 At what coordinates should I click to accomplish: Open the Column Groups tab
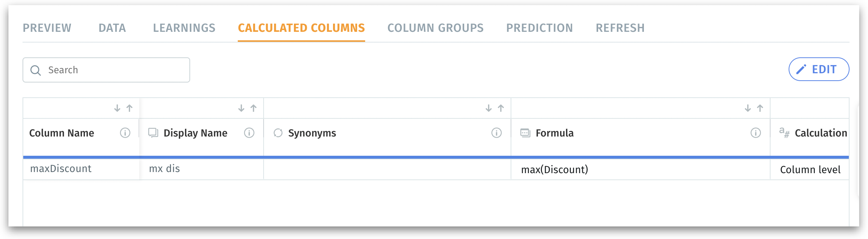(x=435, y=28)
